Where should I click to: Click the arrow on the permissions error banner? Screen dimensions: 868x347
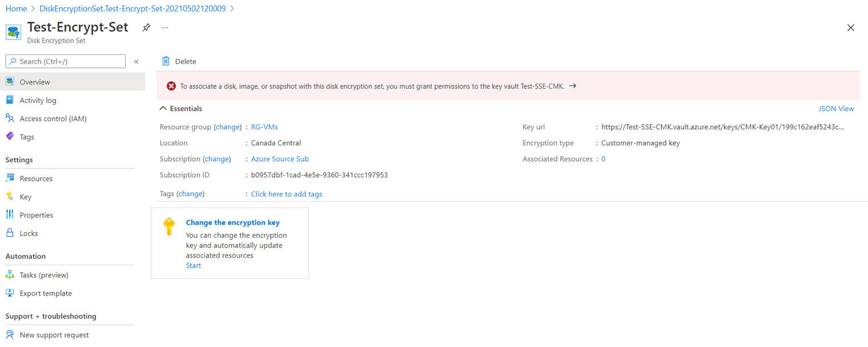tap(573, 86)
